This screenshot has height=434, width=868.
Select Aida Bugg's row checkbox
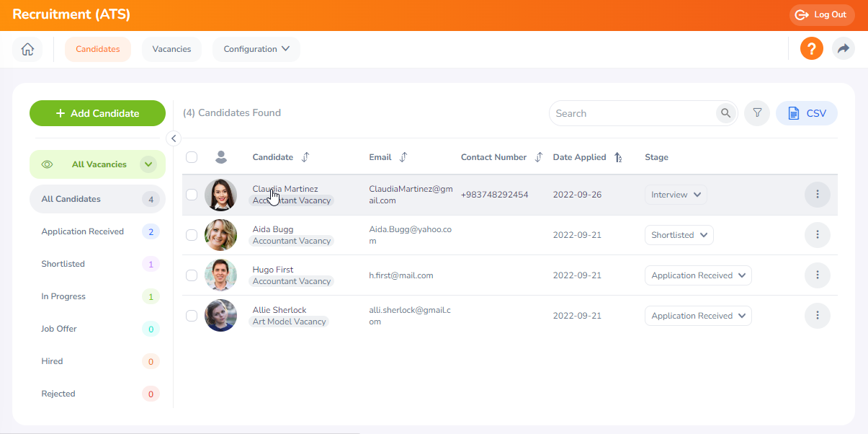[x=191, y=234]
